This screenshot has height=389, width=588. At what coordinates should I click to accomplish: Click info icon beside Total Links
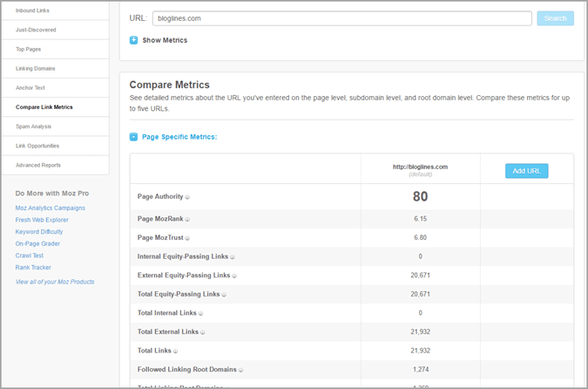click(175, 351)
